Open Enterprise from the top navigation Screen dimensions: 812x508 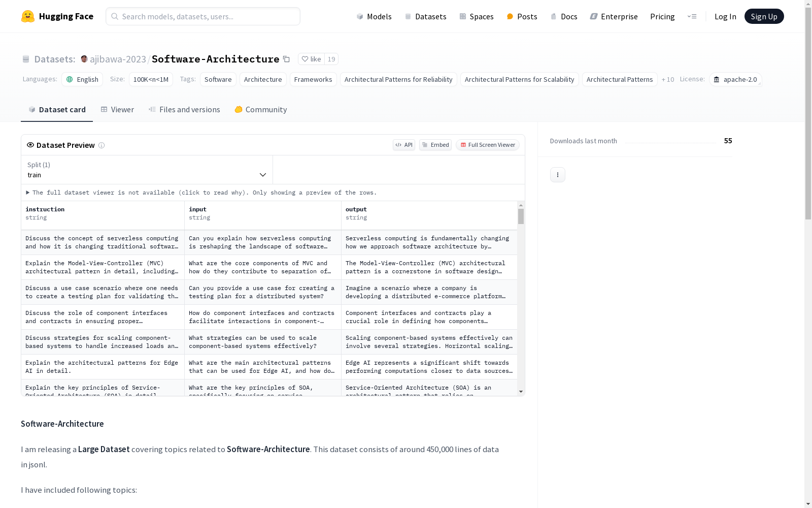pyautogui.click(x=614, y=16)
